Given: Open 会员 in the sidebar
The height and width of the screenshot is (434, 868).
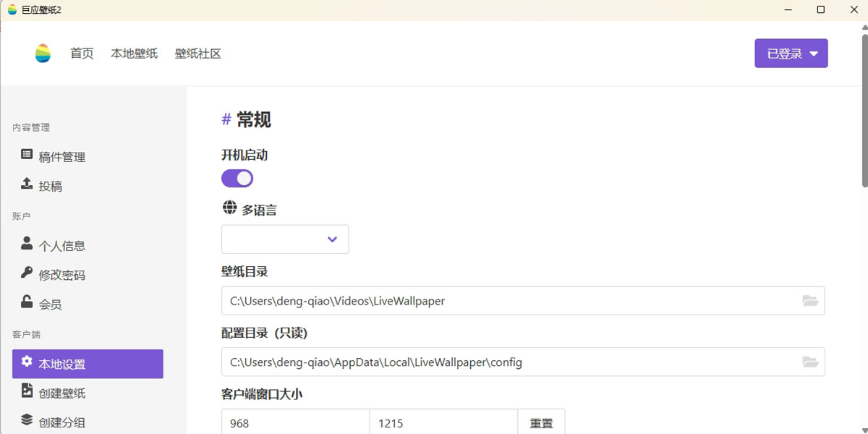Looking at the screenshot, I should tap(88, 305).
